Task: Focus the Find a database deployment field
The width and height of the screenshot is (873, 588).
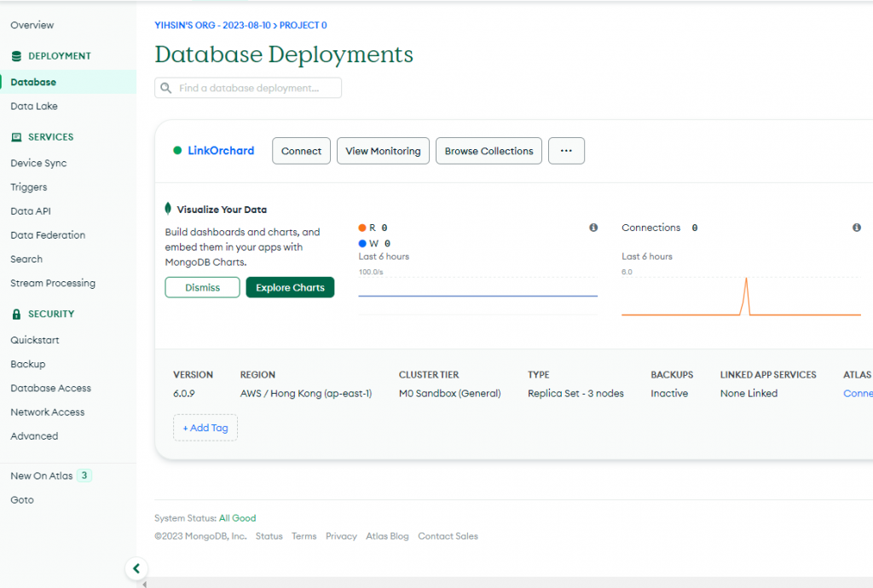Action: (x=256, y=89)
